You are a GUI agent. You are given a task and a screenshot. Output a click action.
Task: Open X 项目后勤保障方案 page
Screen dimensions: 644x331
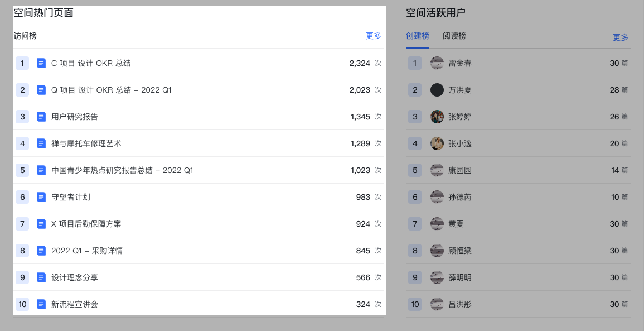click(86, 224)
